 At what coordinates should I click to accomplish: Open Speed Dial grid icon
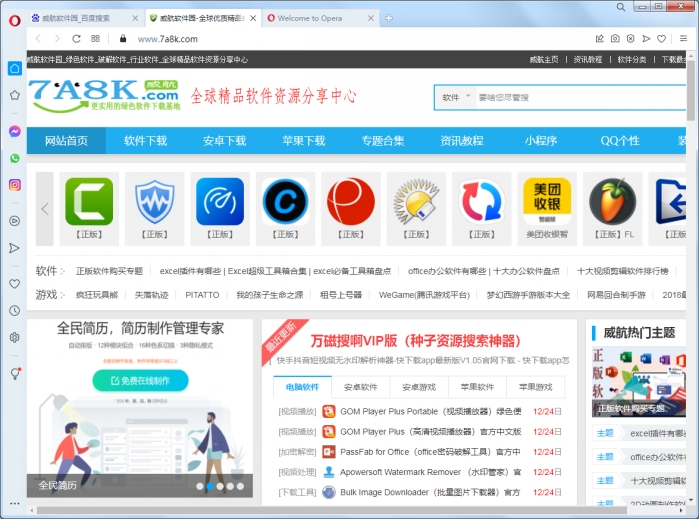[95, 39]
